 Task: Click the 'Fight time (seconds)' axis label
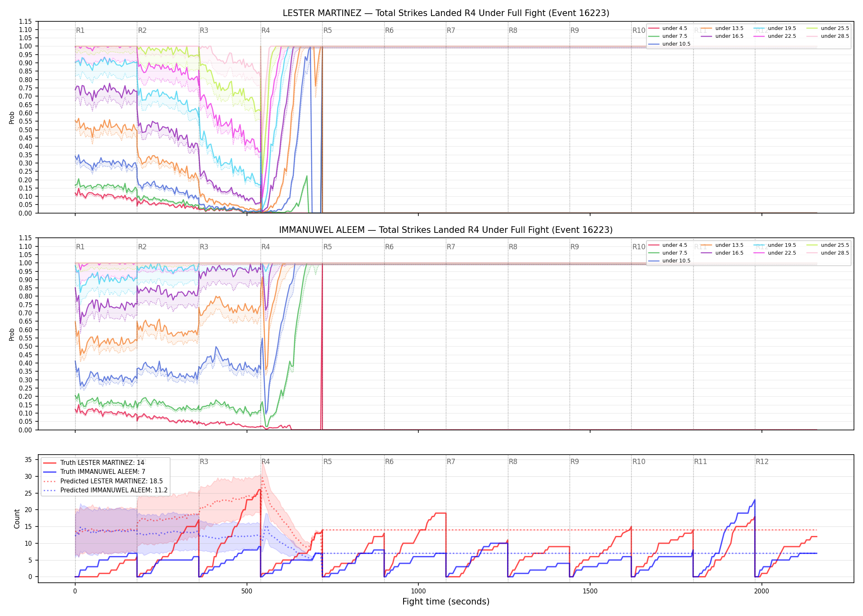446,602
